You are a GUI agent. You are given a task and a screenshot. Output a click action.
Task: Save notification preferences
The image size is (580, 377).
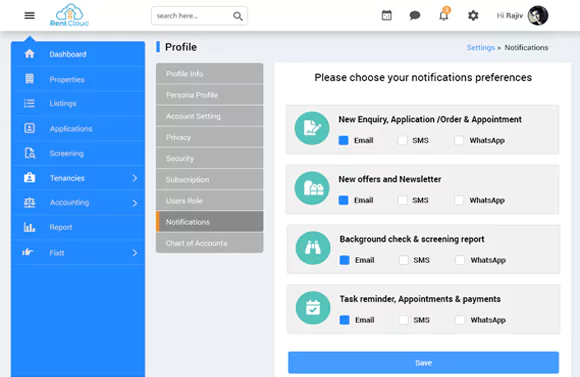pos(424,363)
